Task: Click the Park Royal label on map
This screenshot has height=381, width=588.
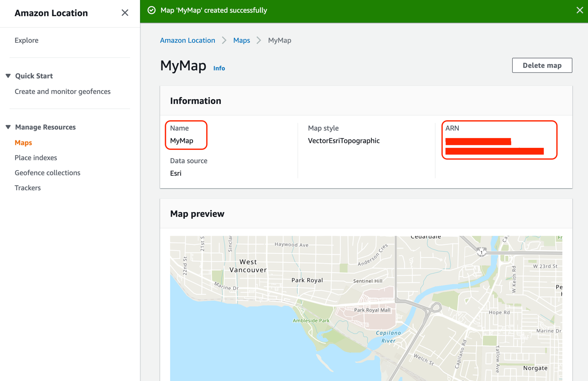Action: pos(307,280)
